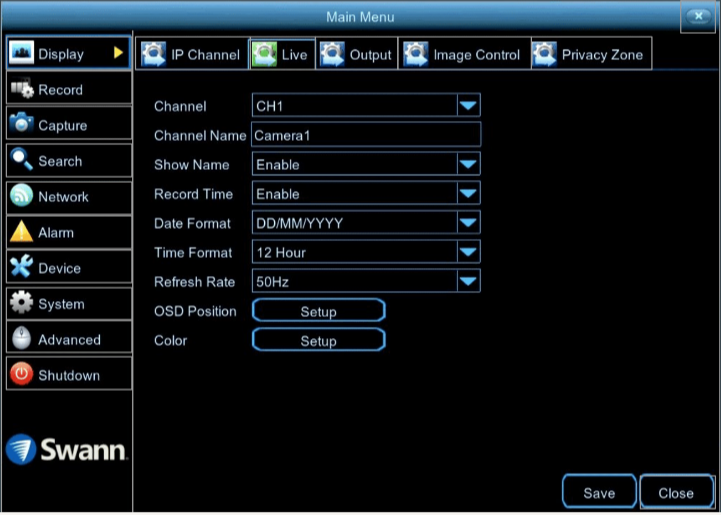Click the Record camera icon in sidebar

point(21,90)
